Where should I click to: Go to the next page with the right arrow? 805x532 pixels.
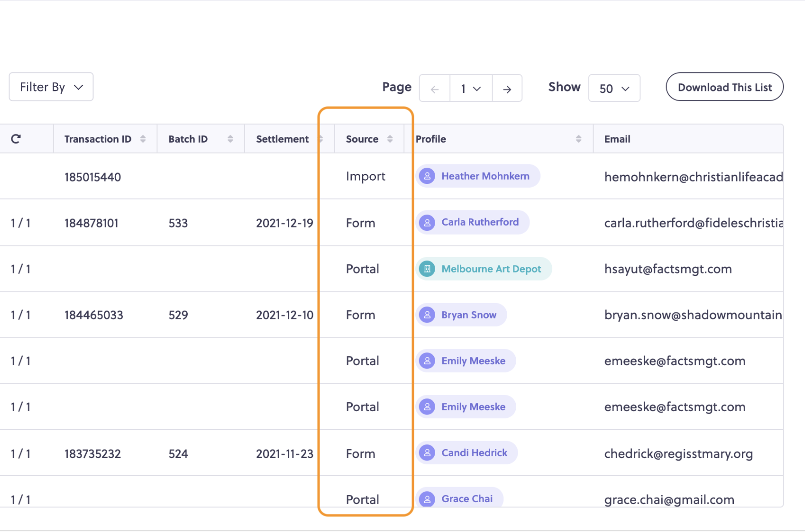coord(507,88)
